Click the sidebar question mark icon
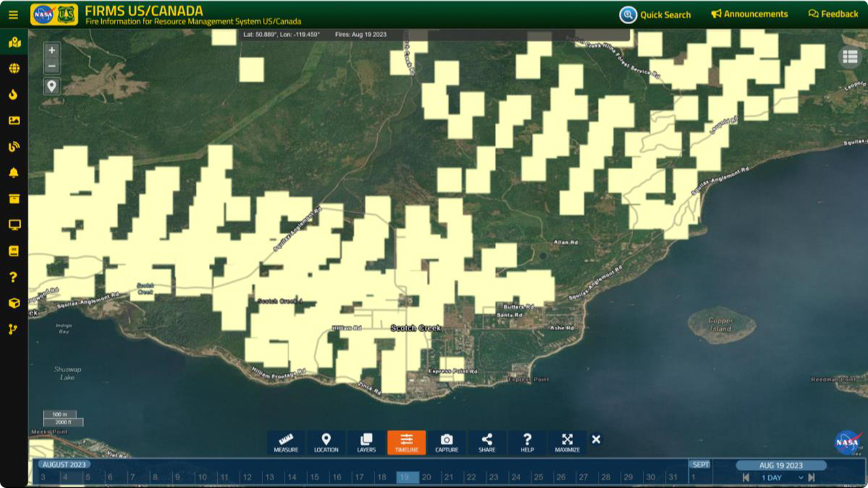The image size is (868, 488). pos(14,277)
